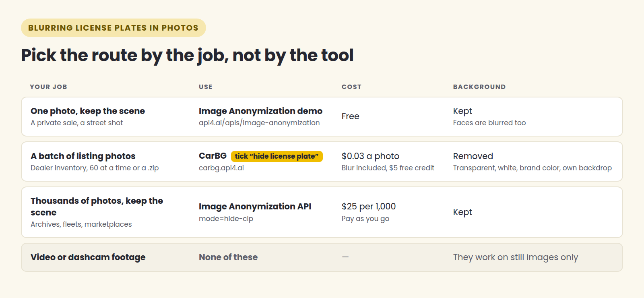This screenshot has height=298, width=644.
Task: Click 'Dealer inventory, 60 at a time or a .zip'
Action: (x=95, y=168)
